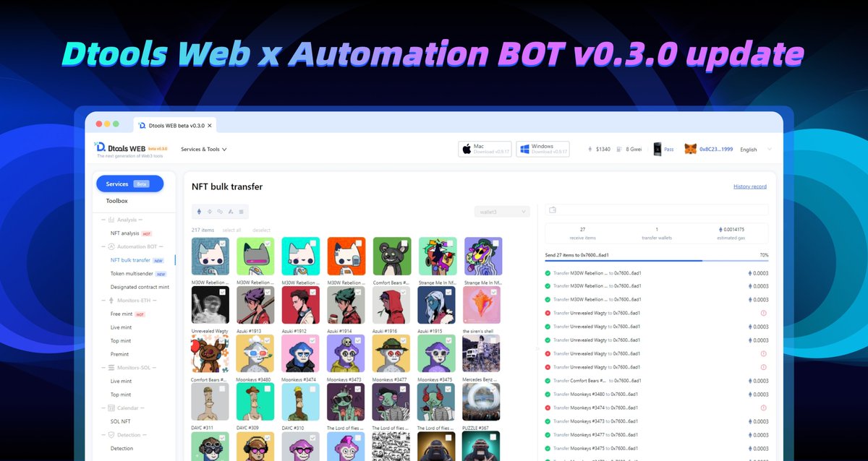Click green success icon on Transfer Comfort Bears row
This screenshot has width=868, height=461.
(x=548, y=381)
